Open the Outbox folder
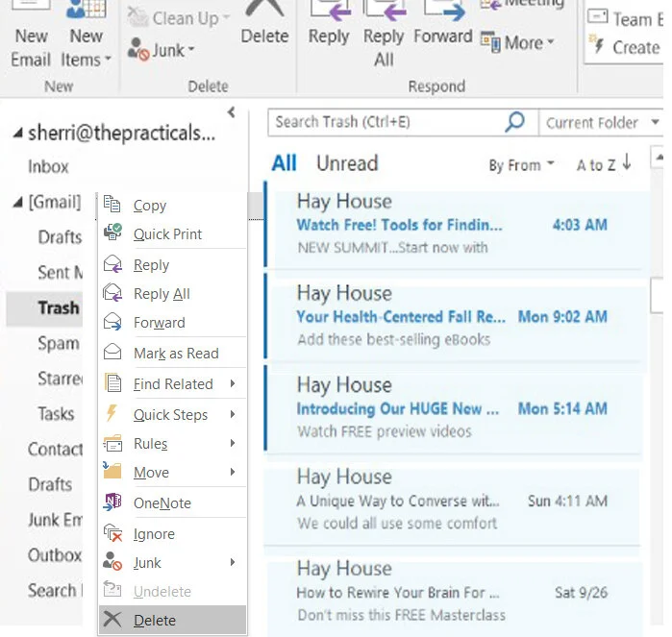The width and height of the screenshot is (672, 637). (x=55, y=555)
